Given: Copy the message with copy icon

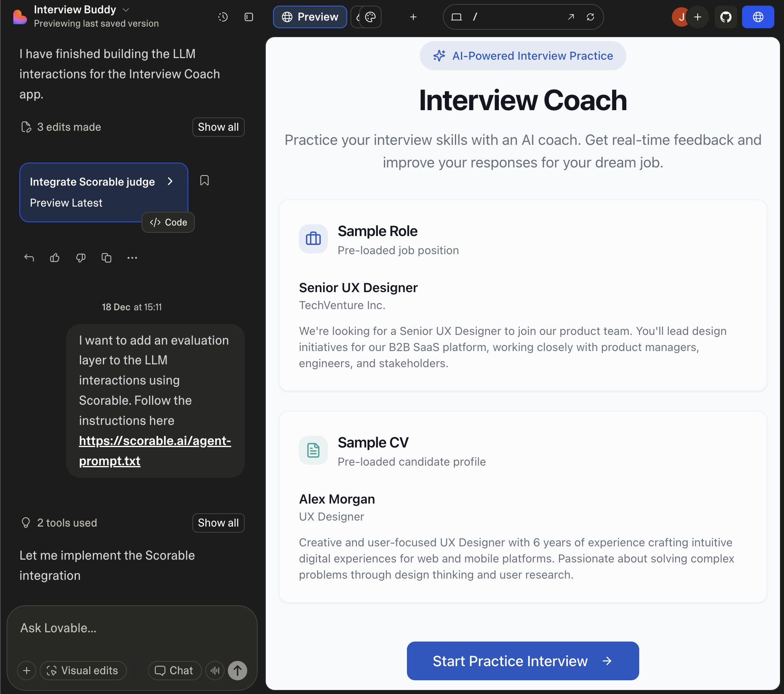Looking at the screenshot, I should (x=106, y=258).
